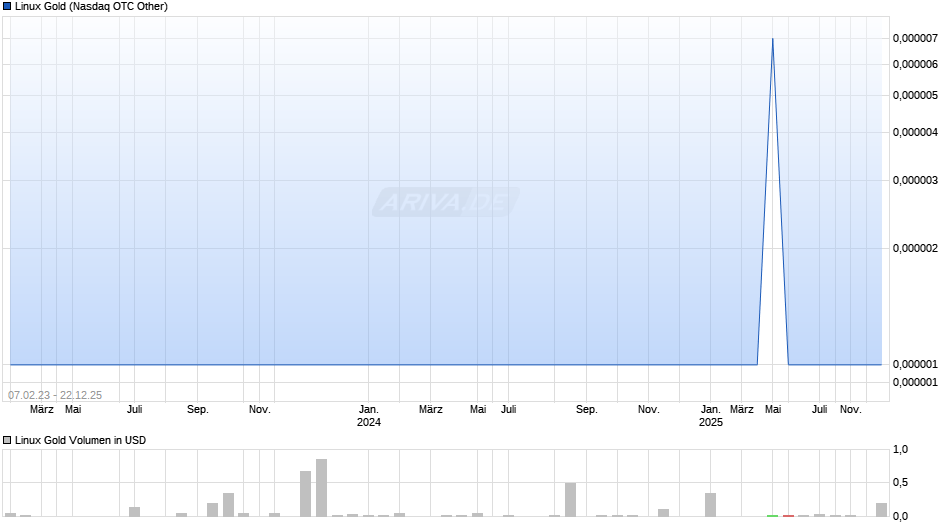
Task: Click the 'Jan. 2024' axis label
Action: pyautogui.click(x=369, y=416)
